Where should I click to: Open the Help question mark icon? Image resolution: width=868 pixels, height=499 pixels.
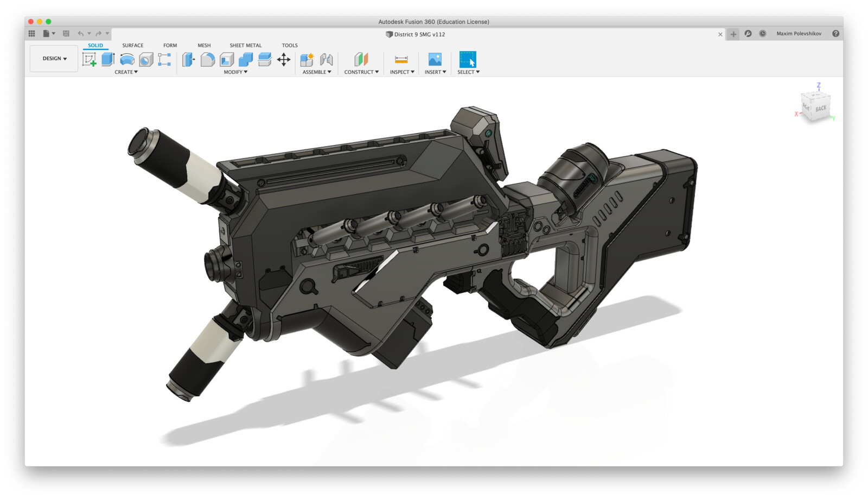click(x=836, y=34)
